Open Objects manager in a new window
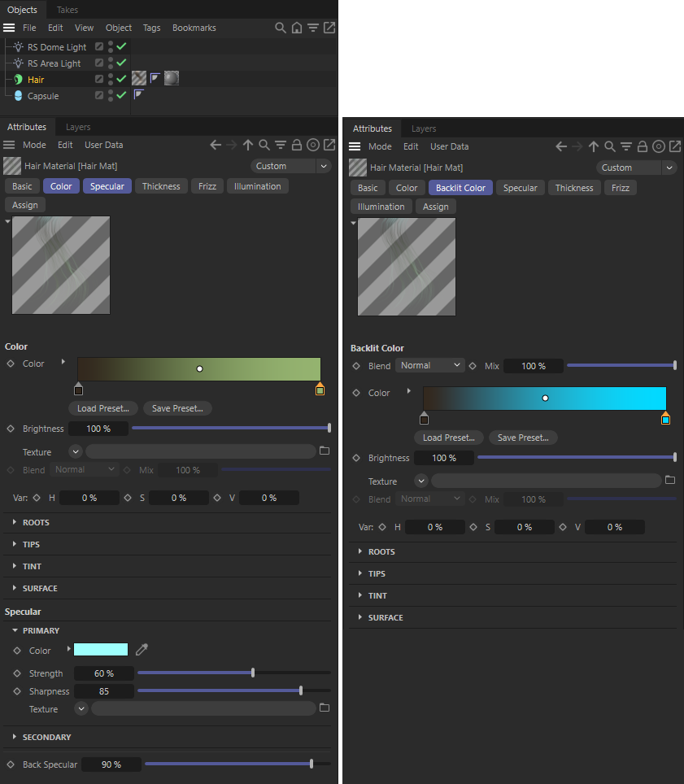 point(329,28)
